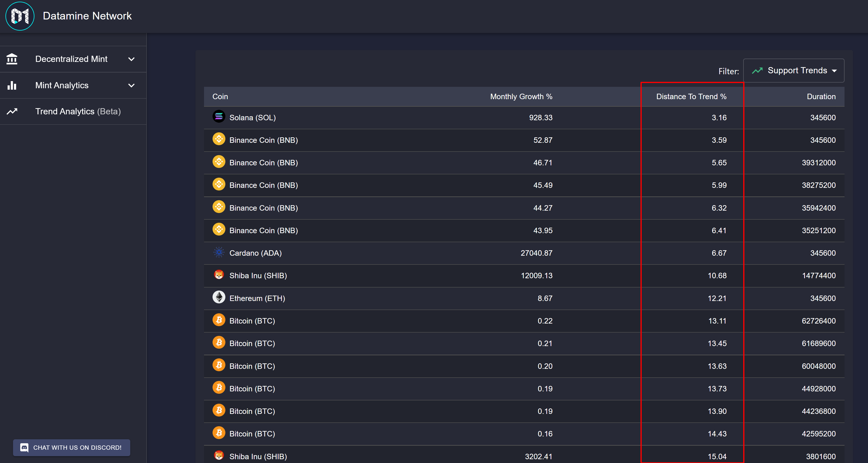Viewport: 868px width, 463px height.
Task: Click monthly growth value 928.33
Action: click(540, 118)
